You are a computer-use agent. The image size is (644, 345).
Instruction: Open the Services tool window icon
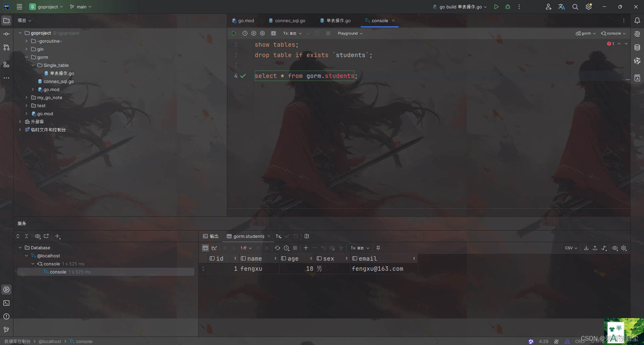point(6,290)
